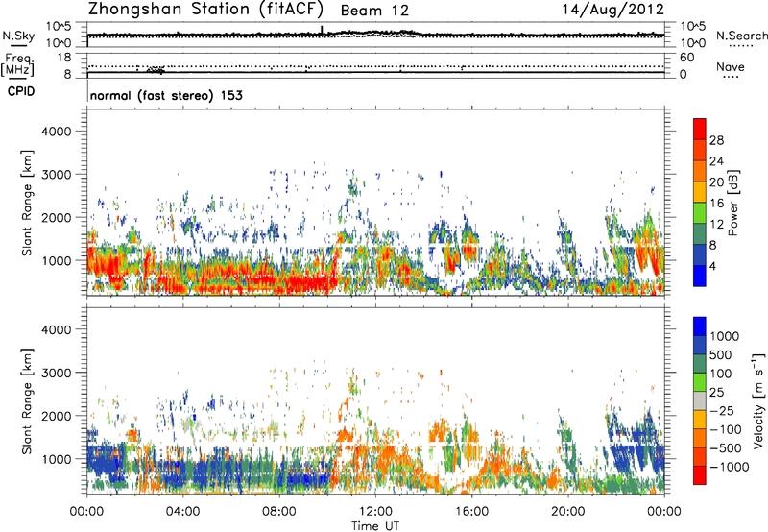Screen dimensions: 768x532
Task: Click the gray segment of velocity colorbar
Action: (700, 400)
